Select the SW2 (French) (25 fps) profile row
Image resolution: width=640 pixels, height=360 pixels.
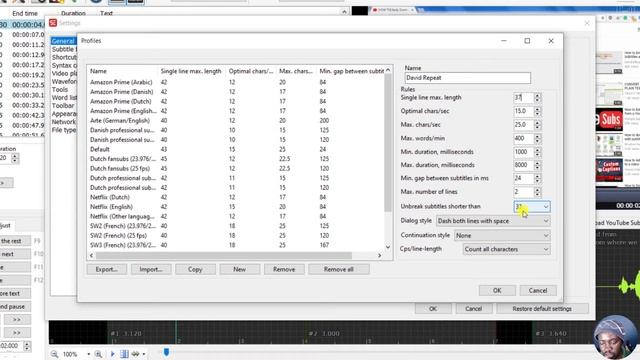(236, 236)
